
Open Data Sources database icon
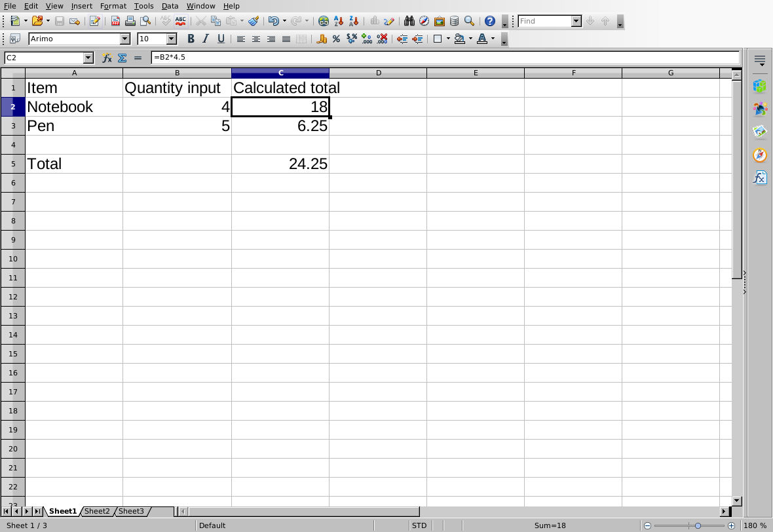(x=454, y=21)
